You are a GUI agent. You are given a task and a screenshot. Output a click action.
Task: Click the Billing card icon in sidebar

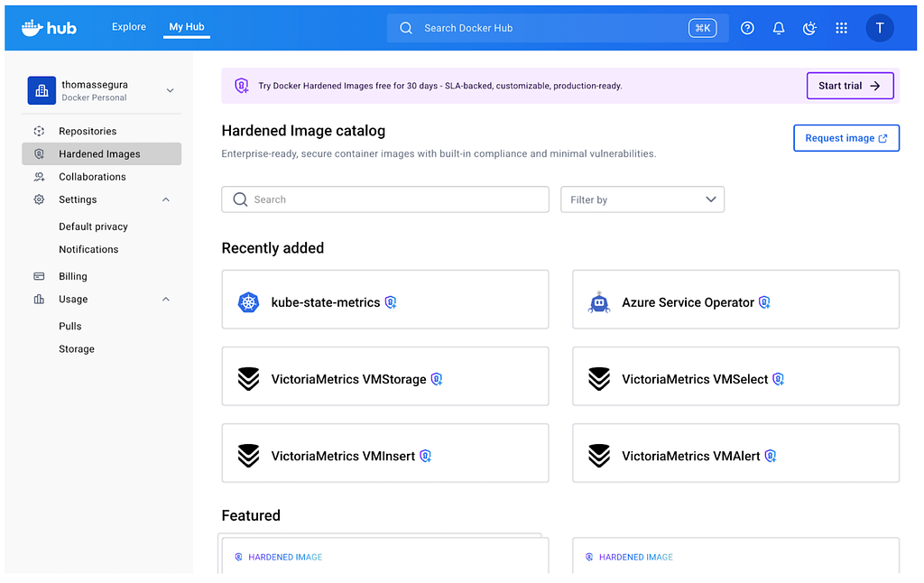(x=39, y=276)
